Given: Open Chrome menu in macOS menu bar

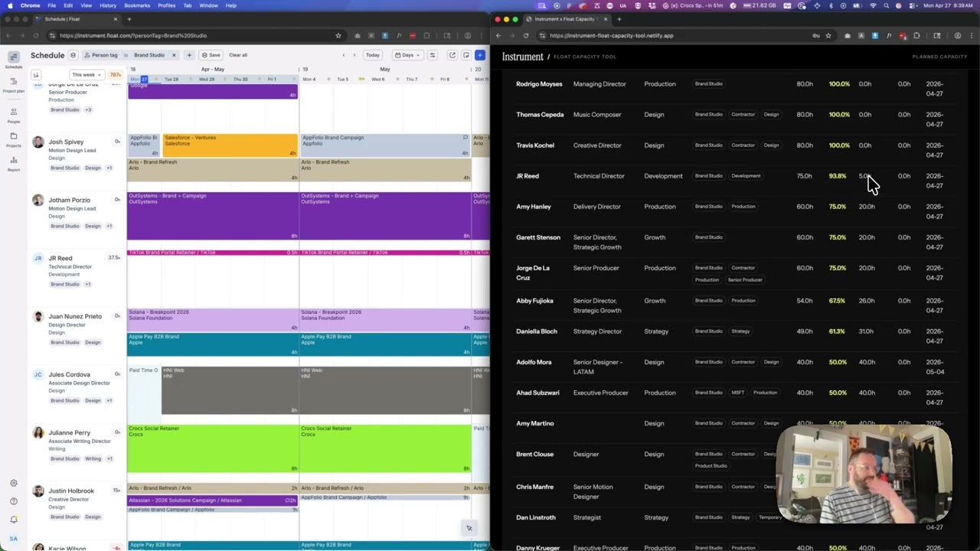Looking at the screenshot, I should (31, 5).
